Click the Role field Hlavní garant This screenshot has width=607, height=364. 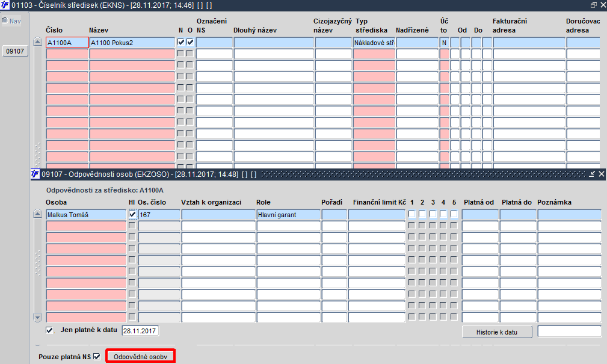[288, 215]
